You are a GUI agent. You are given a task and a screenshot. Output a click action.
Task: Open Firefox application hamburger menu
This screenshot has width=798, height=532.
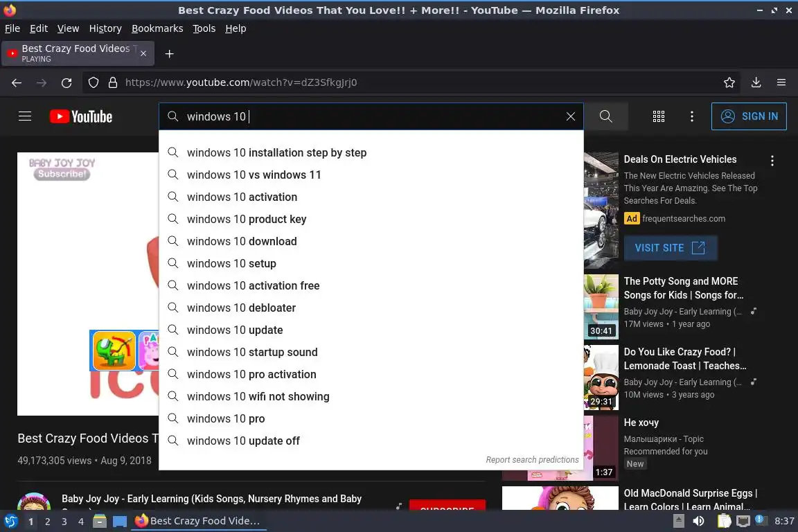pyautogui.click(x=781, y=82)
